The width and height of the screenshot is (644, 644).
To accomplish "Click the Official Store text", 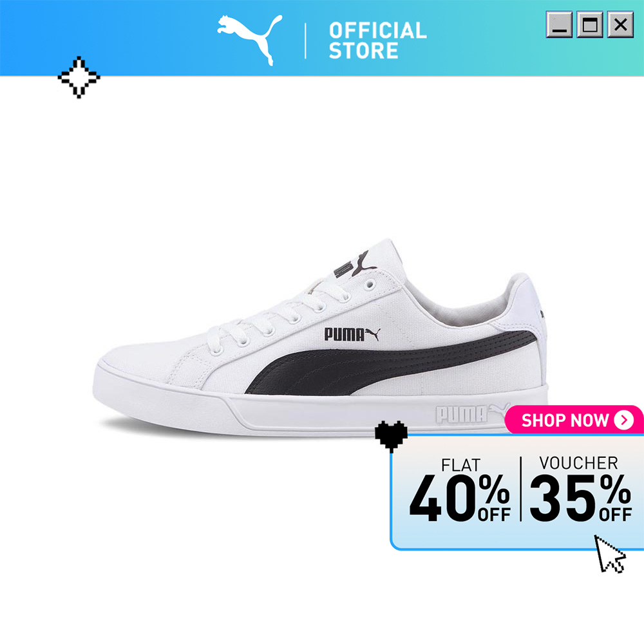I will tap(377, 41).
